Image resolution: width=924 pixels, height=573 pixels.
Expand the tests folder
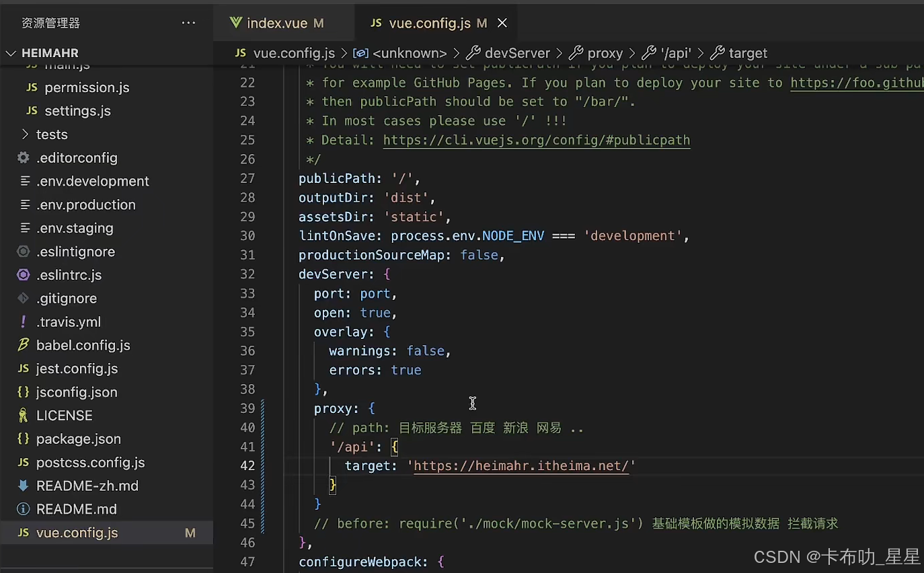click(52, 135)
